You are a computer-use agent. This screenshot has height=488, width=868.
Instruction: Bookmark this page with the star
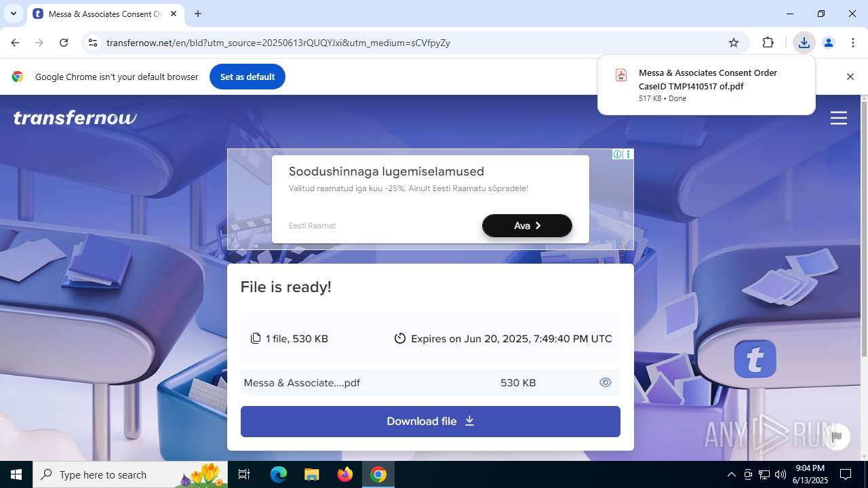(x=734, y=43)
